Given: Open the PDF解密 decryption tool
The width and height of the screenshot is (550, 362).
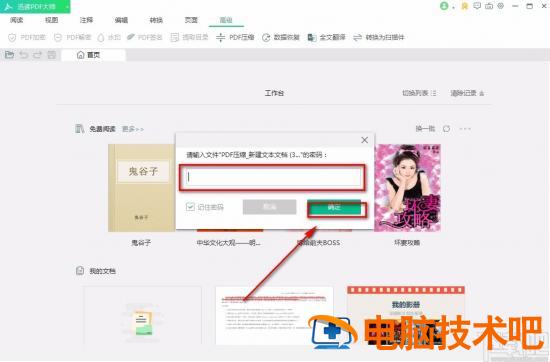Looking at the screenshot, I should (x=73, y=37).
